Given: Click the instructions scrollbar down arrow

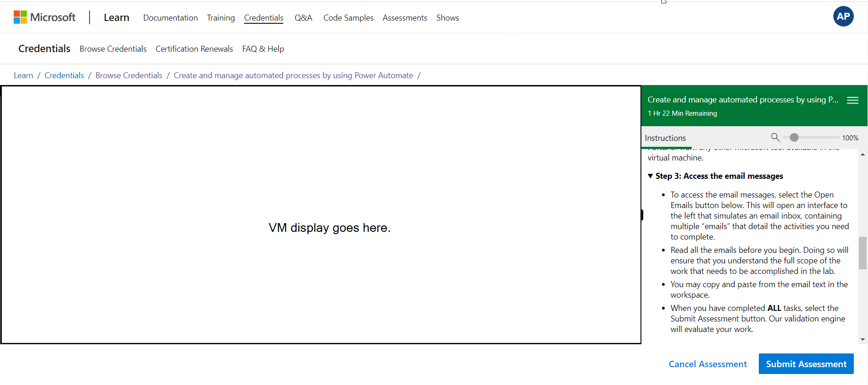Looking at the screenshot, I should [x=863, y=339].
